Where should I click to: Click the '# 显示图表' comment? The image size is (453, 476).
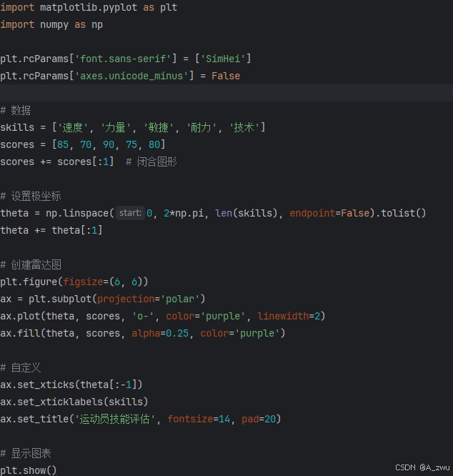click(26, 454)
